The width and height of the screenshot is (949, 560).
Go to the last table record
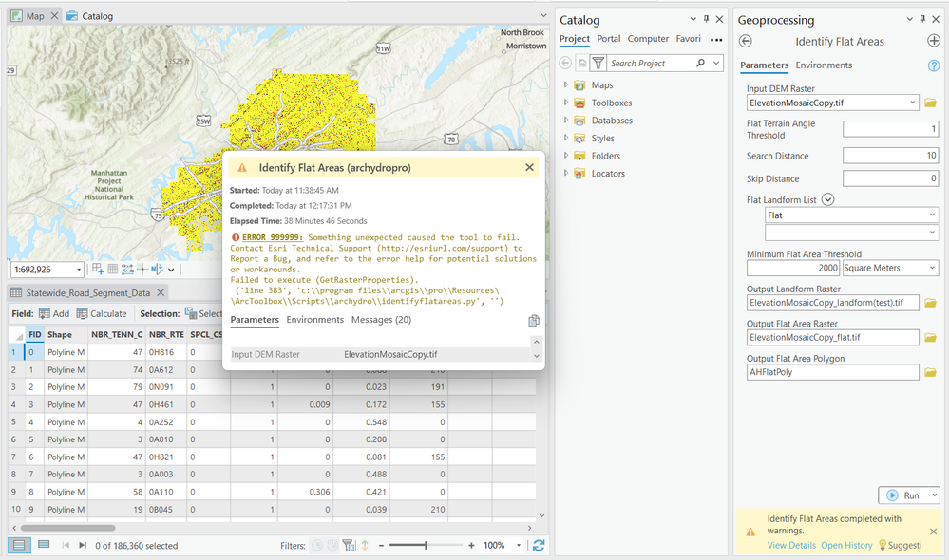[x=83, y=545]
